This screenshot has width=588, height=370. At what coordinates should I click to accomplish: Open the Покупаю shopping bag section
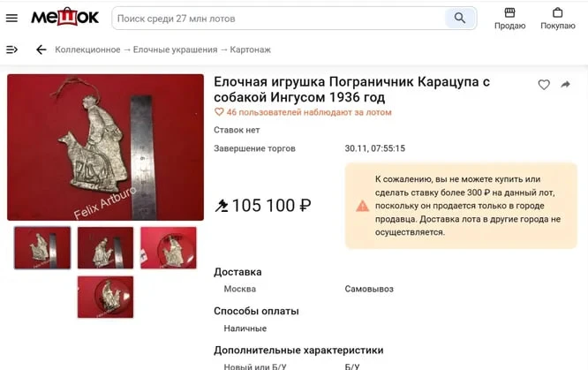tap(558, 19)
